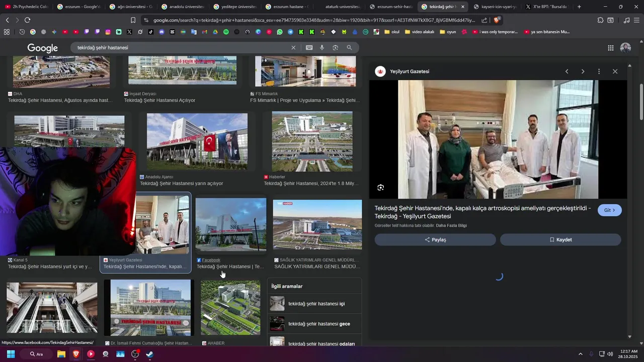644x362 pixels.
Task: Go back to the previous page
Action: (7, 20)
